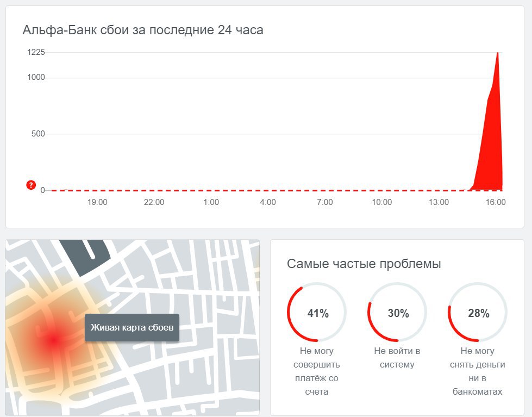Click the 30% login problem circle

pos(397,313)
